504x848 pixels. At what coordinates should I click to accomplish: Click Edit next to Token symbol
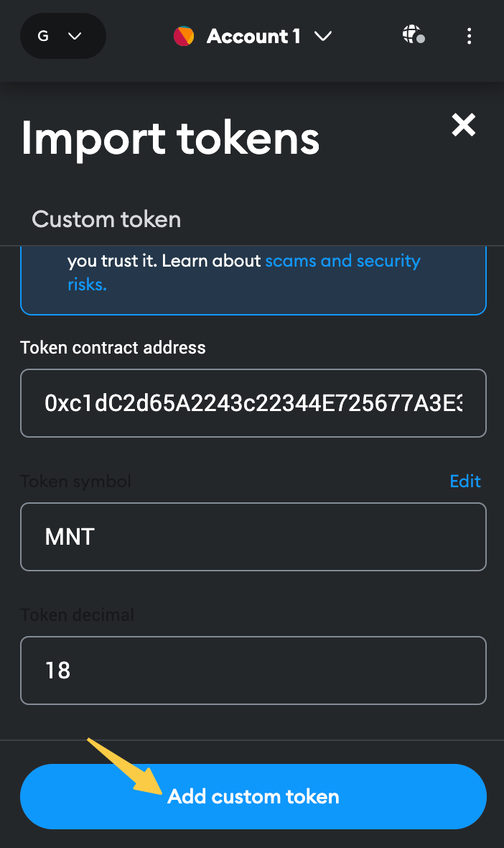coord(465,481)
